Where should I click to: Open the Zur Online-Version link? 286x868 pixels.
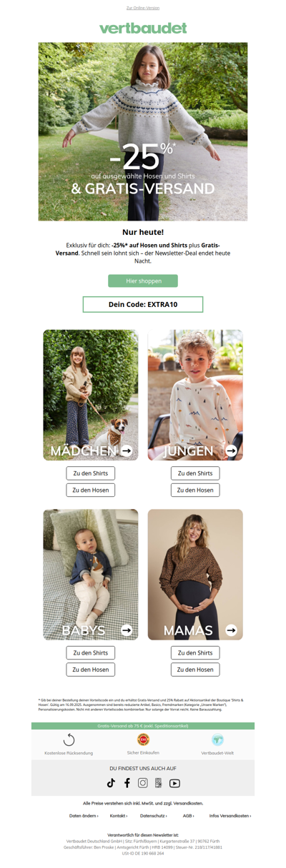[143, 8]
